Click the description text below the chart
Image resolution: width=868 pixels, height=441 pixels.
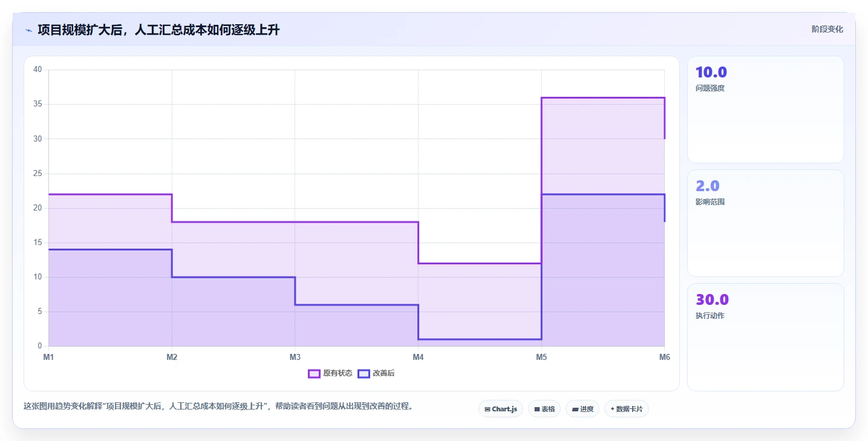coord(220,406)
